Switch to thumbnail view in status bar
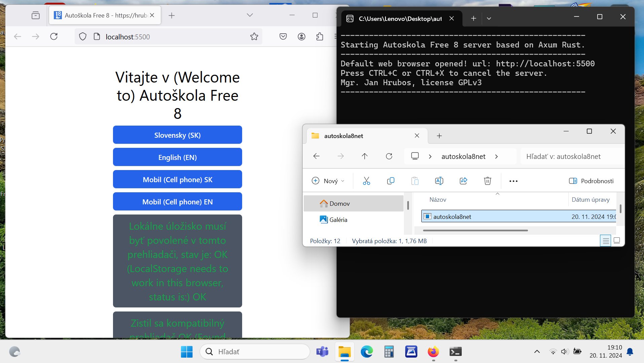This screenshot has height=363, width=644. coord(617,240)
